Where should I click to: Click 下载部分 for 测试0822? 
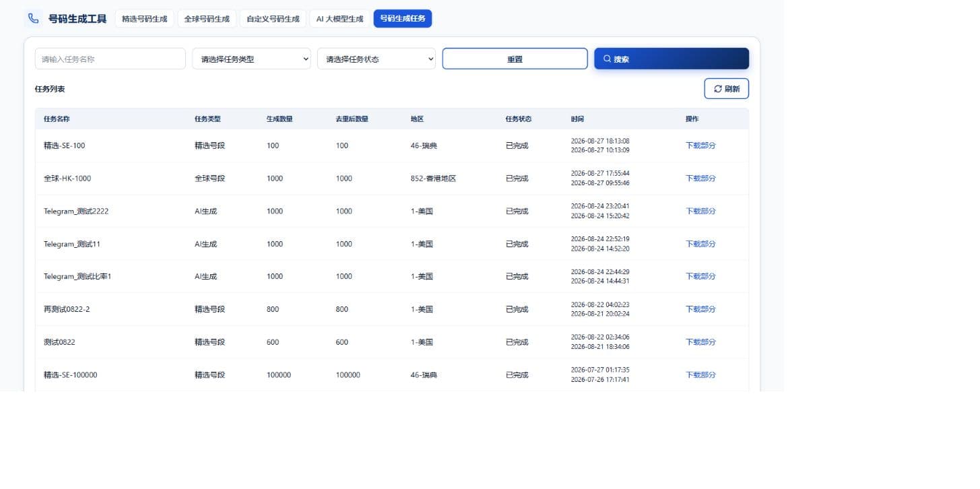coord(700,342)
